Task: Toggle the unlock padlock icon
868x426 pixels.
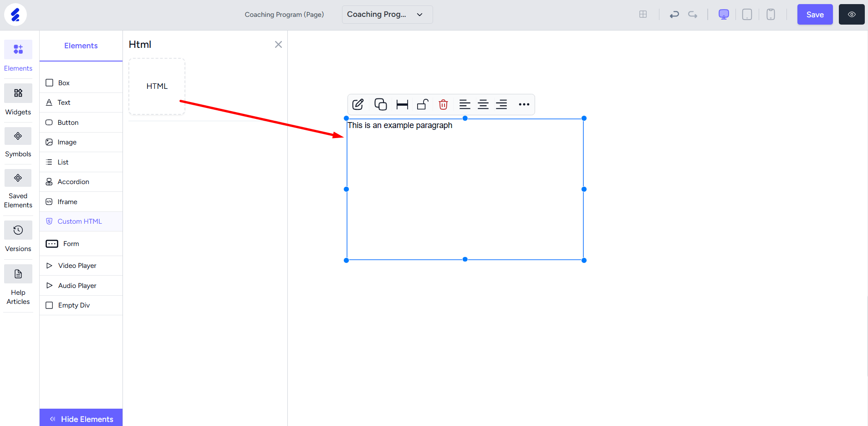Action: [423, 104]
